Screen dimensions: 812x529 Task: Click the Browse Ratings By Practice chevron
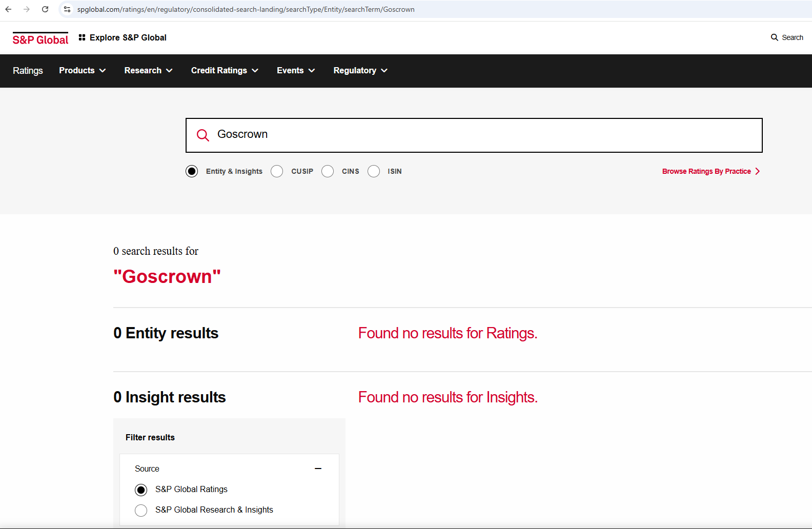point(757,171)
